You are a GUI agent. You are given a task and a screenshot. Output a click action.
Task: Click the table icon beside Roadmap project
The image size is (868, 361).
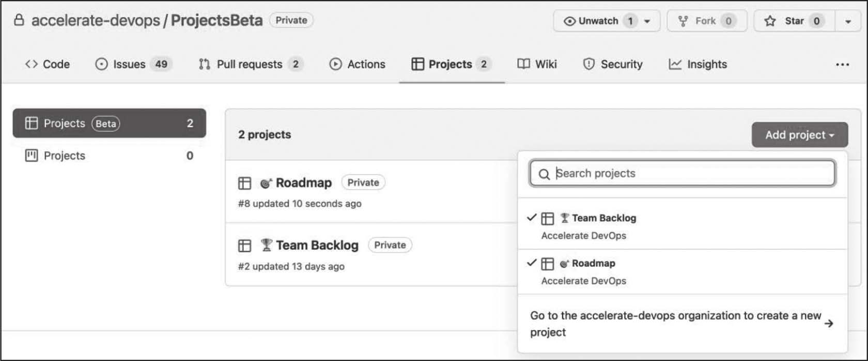coord(244,183)
